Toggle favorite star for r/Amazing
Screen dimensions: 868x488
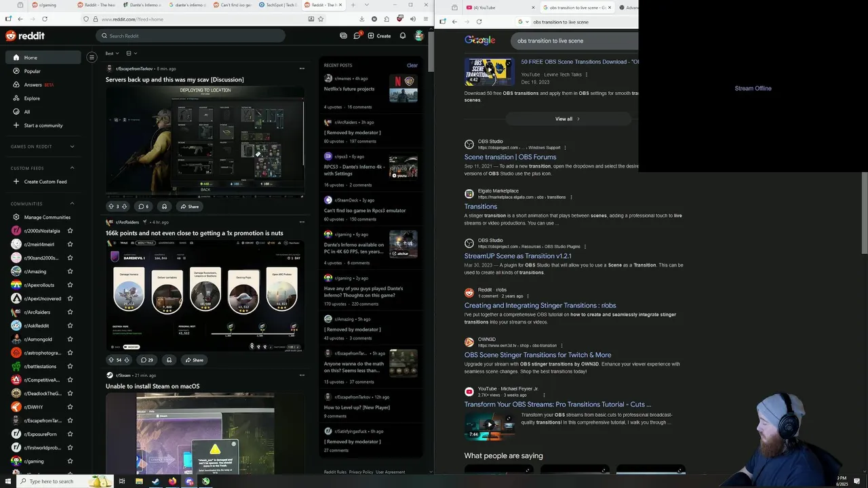(x=70, y=271)
